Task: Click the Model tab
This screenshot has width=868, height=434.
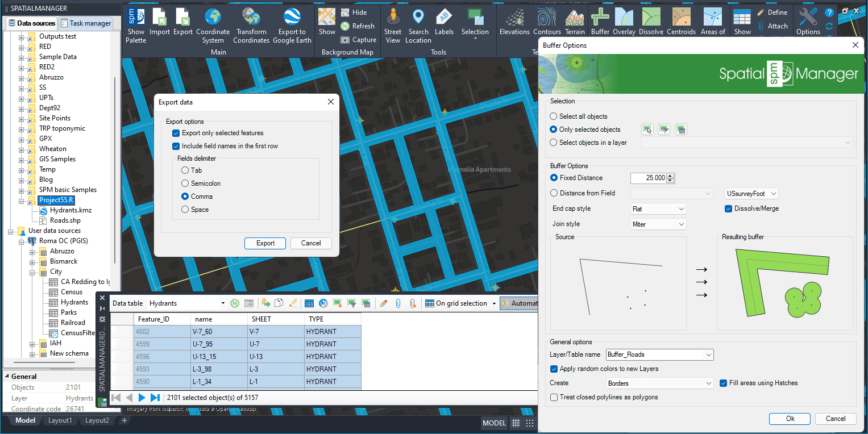Action: tap(25, 420)
